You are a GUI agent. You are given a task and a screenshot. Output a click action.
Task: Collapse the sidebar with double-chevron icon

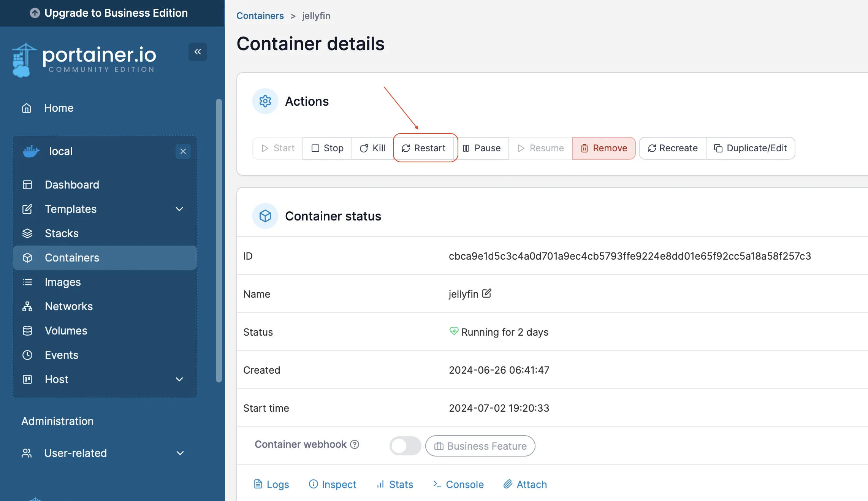[x=198, y=52]
